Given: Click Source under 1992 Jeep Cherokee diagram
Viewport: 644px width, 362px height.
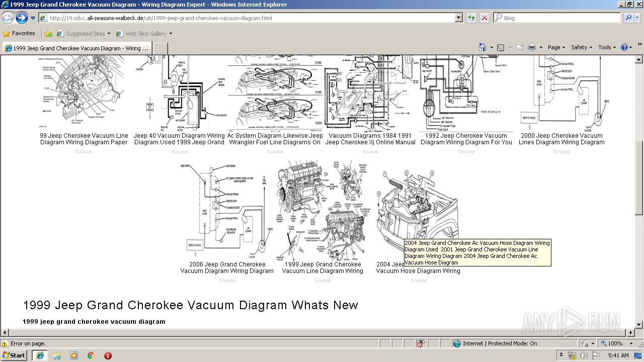Looking at the screenshot, I should pyautogui.click(x=466, y=152).
